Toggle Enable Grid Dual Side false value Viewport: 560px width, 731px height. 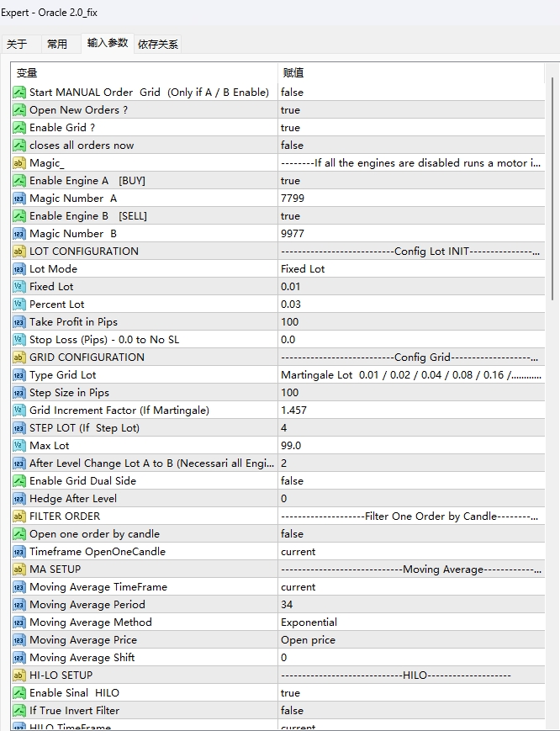411,481
